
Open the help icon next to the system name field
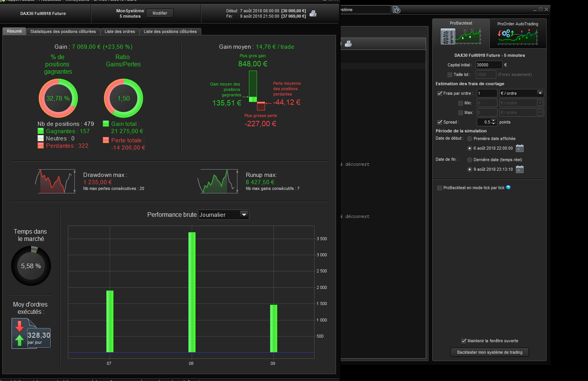[x=397, y=10]
